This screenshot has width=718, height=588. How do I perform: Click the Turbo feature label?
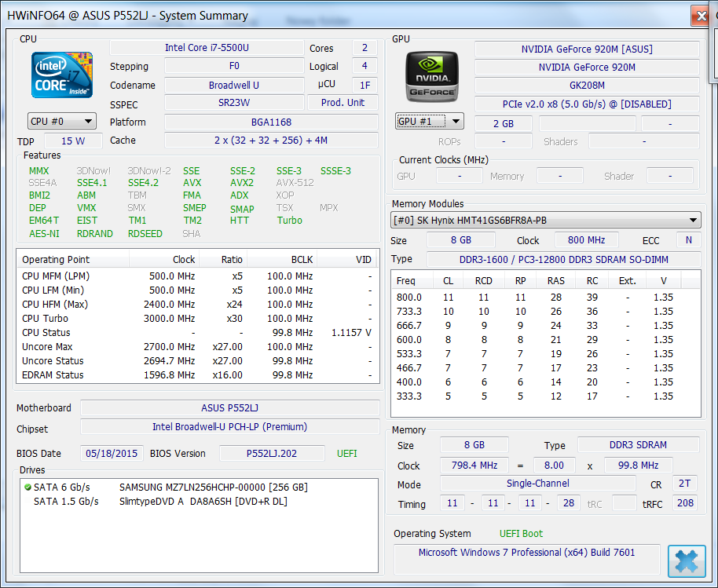[x=289, y=221]
